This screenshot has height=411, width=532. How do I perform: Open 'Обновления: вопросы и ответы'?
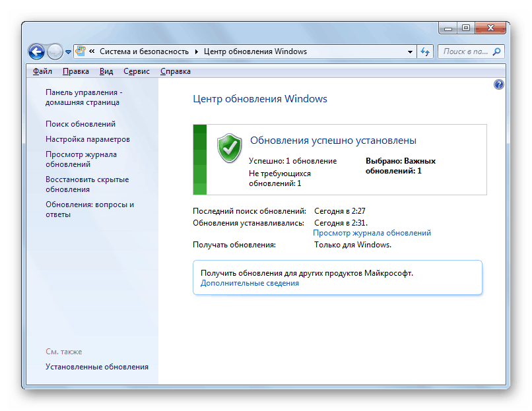(x=90, y=209)
